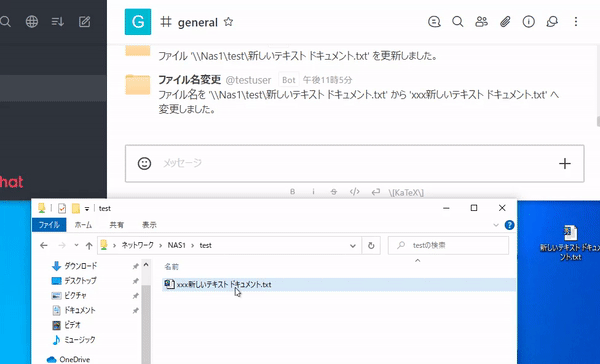Open discussions icon in header
Viewport: 600px width, 364px height.
tap(552, 22)
